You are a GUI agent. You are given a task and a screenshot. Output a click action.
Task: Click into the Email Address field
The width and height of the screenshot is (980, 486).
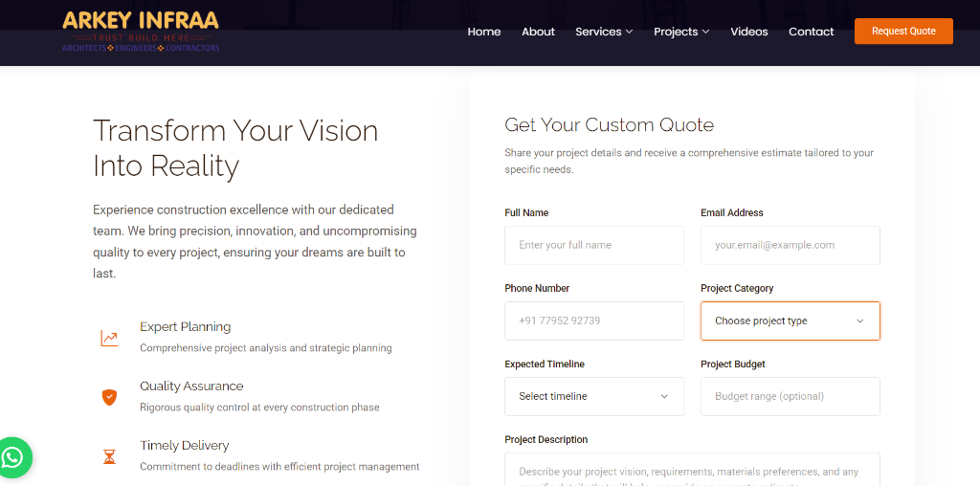pos(790,246)
